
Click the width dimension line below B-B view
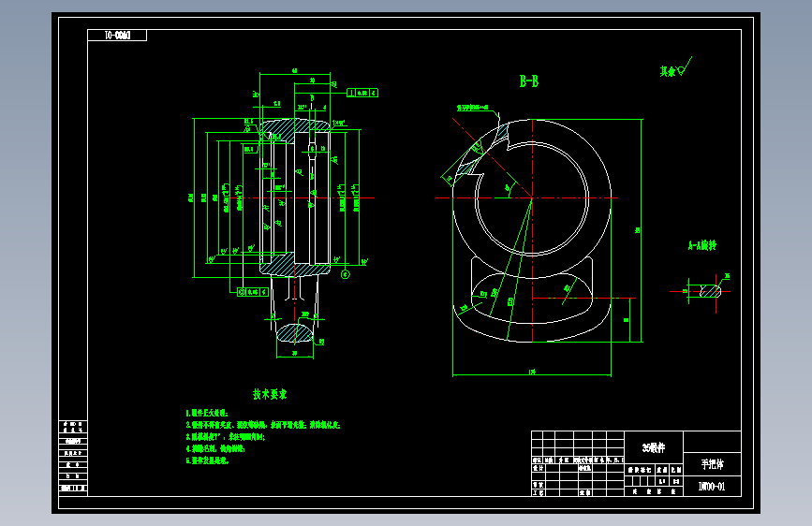[x=532, y=374]
